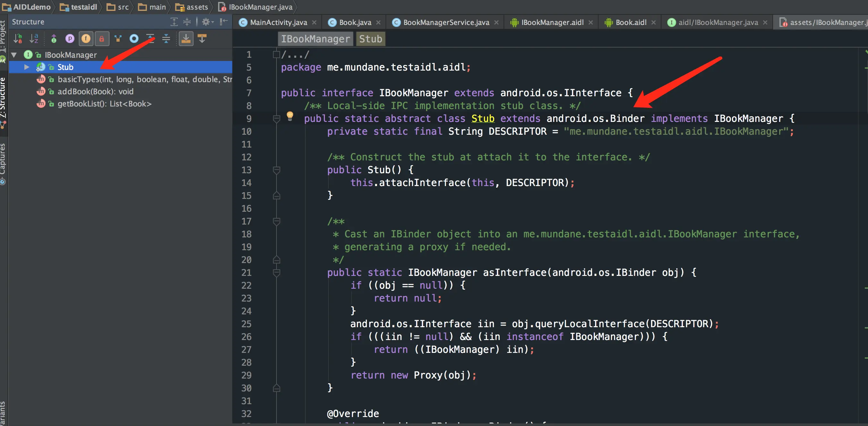Click IBookManager crumb above editor
The width and height of the screenshot is (868, 426).
pyautogui.click(x=315, y=39)
